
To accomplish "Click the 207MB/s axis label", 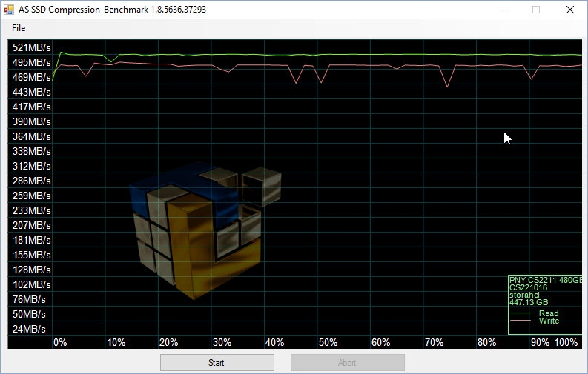I will (31, 225).
